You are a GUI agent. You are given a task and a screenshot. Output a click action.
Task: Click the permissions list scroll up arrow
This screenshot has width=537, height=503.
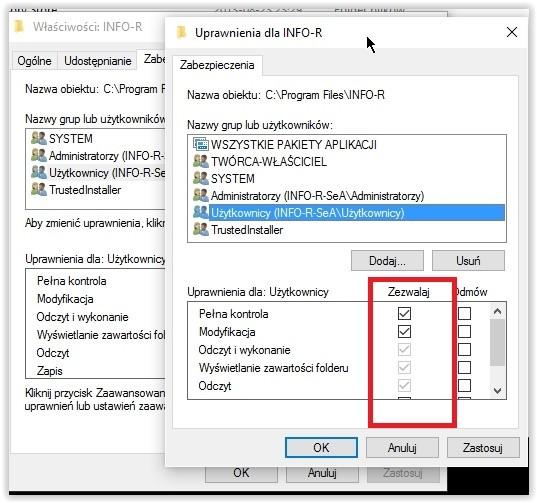pyautogui.click(x=498, y=311)
